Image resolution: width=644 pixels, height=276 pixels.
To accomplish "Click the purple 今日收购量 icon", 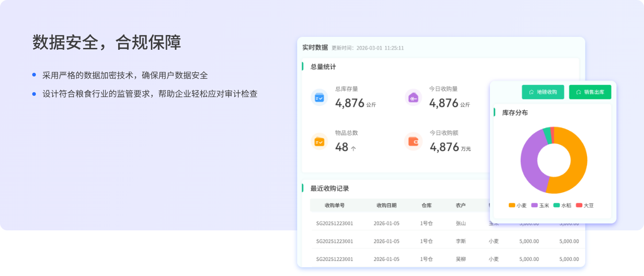I will [x=413, y=98].
